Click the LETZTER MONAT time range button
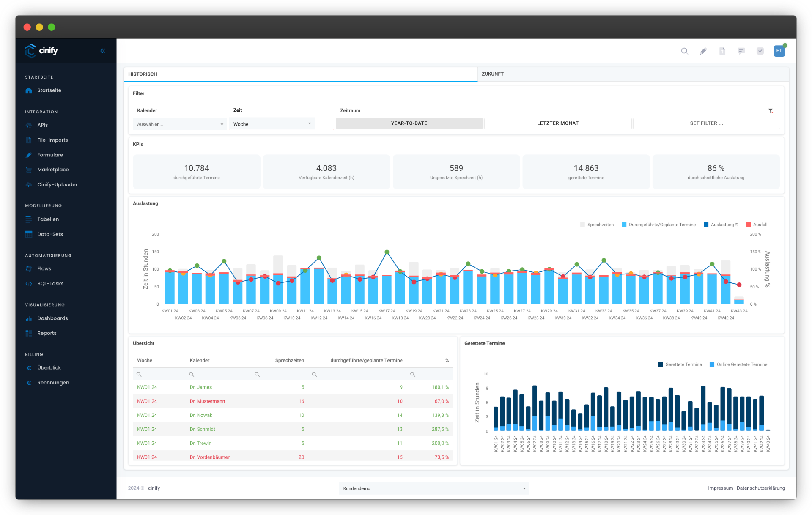Viewport: 812px width, 515px height. pyautogui.click(x=558, y=123)
